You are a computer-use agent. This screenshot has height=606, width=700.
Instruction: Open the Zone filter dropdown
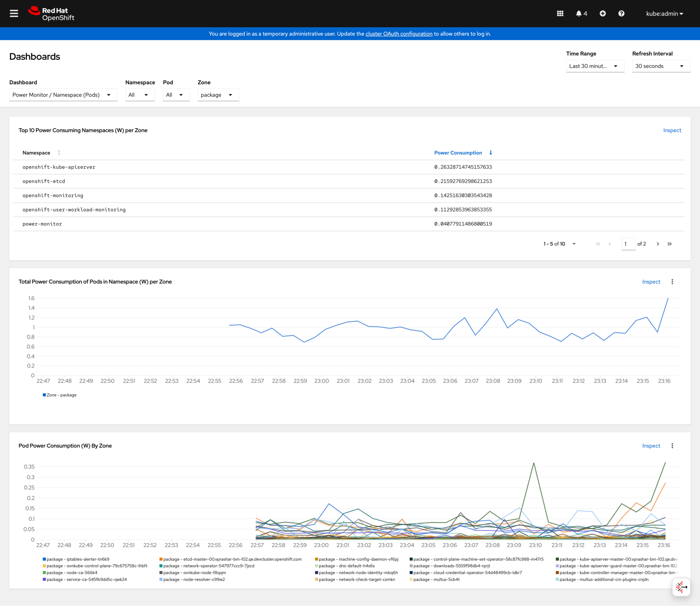pyautogui.click(x=218, y=95)
